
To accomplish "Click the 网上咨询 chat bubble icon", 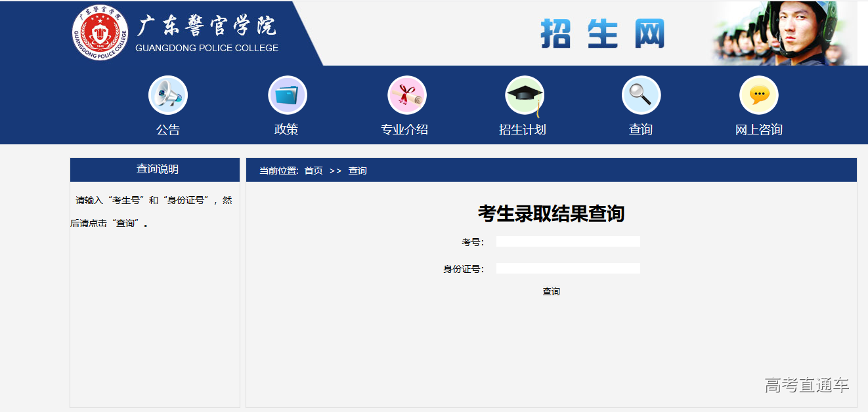I will tap(758, 94).
